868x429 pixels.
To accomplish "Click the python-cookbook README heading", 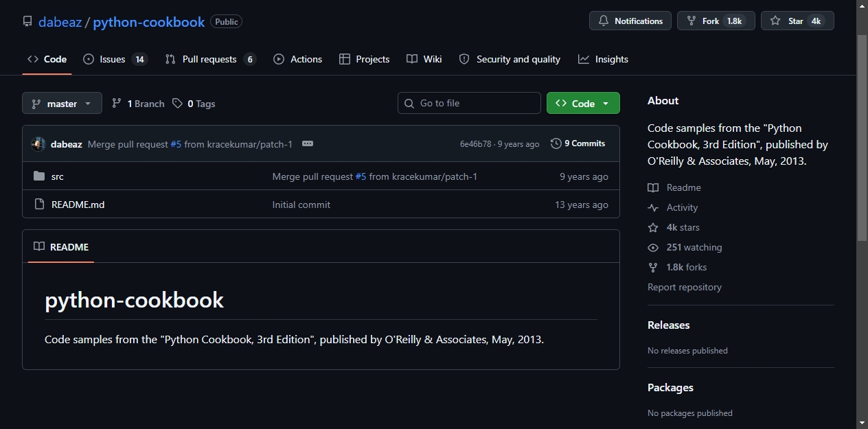I will 134,300.
